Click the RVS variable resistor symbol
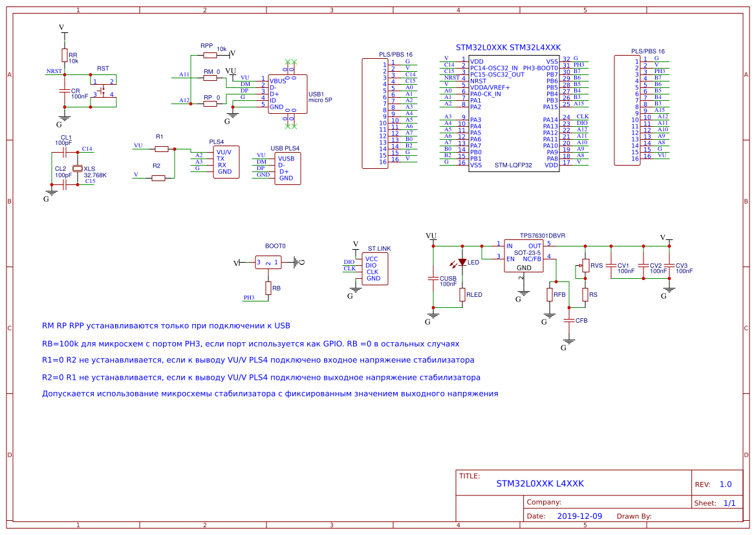This screenshot has height=535, width=756. point(585,265)
